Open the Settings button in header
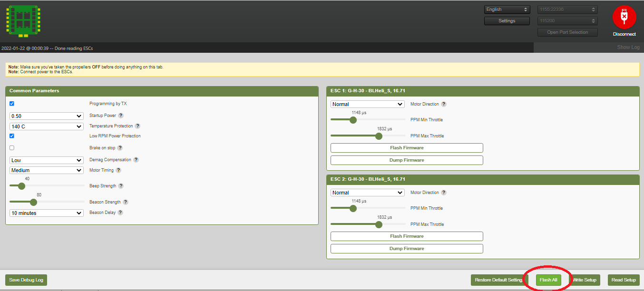The height and width of the screenshot is (291, 644). (x=507, y=21)
